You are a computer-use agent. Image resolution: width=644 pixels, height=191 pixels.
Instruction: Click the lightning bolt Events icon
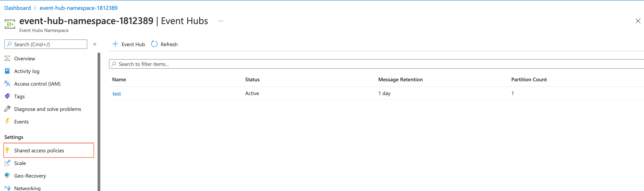pos(7,121)
